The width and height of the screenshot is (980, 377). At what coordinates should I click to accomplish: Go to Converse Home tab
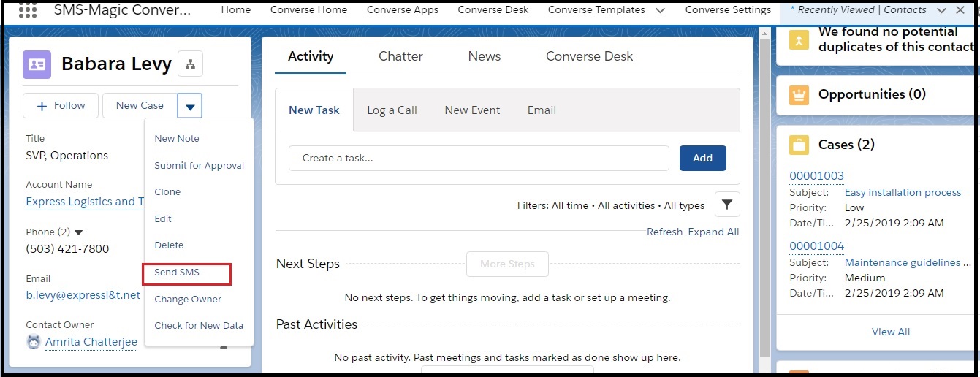pyautogui.click(x=308, y=10)
